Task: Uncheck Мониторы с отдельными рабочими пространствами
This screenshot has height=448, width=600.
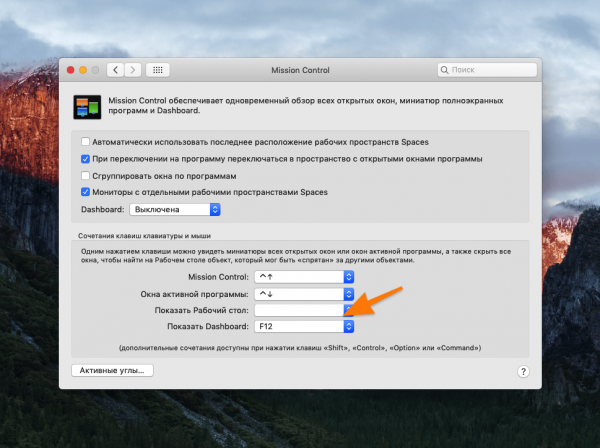Action: point(85,192)
